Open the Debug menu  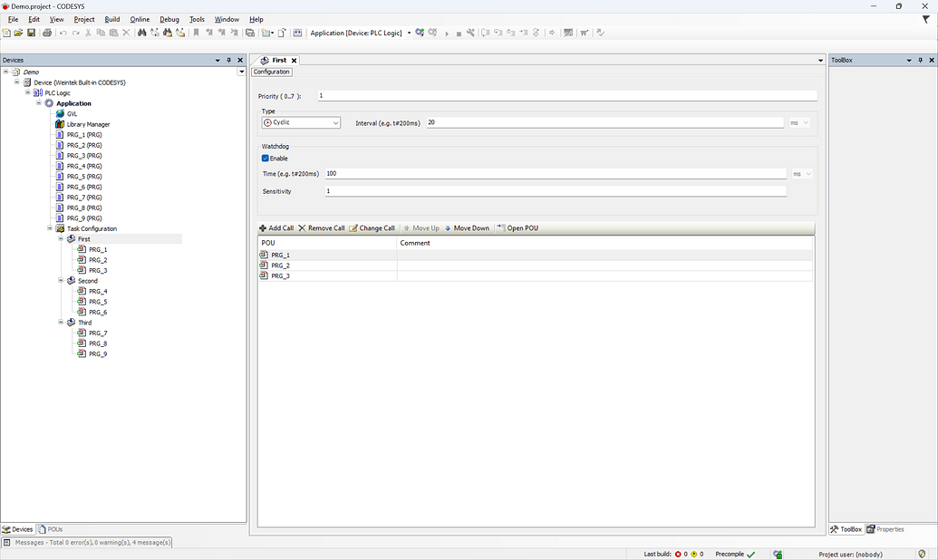tap(169, 18)
